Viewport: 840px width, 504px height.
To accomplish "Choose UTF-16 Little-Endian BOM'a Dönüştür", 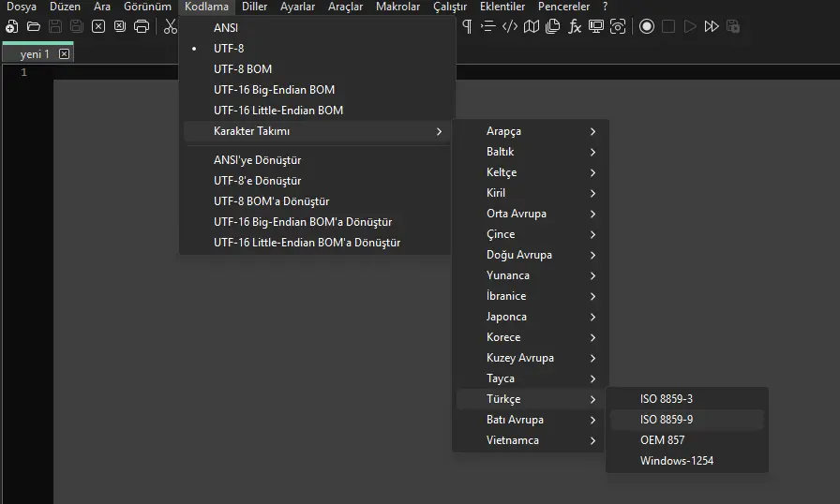I will tap(317, 243).
